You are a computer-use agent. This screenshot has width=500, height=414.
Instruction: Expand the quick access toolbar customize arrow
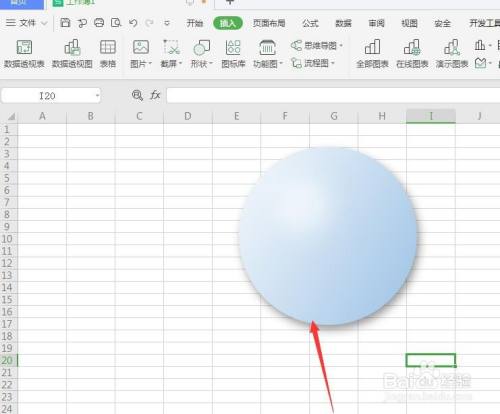[167, 23]
